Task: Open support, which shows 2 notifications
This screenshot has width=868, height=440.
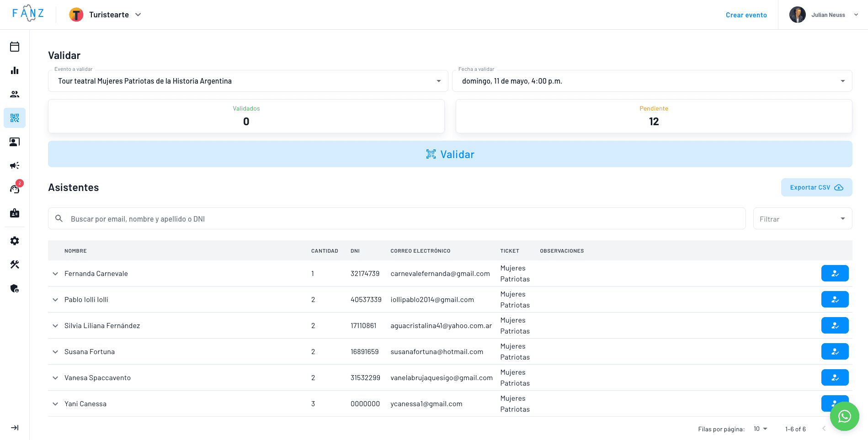Action: 15,189
